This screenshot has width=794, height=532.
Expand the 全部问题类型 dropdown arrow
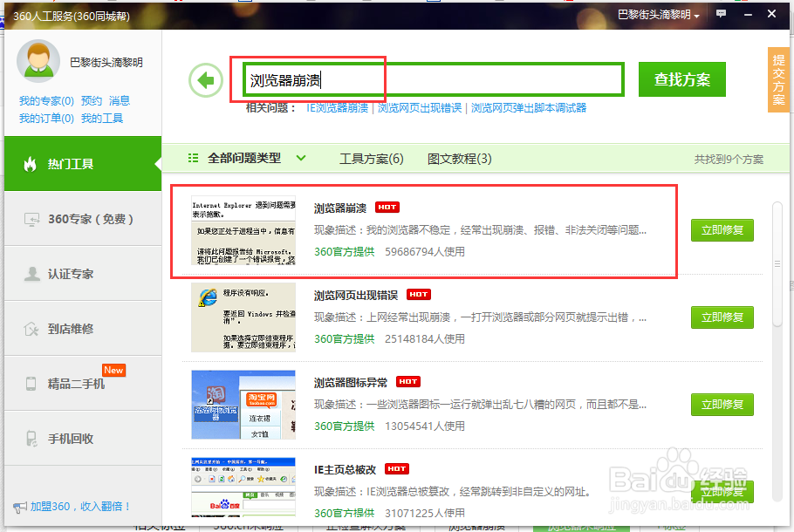pos(301,158)
